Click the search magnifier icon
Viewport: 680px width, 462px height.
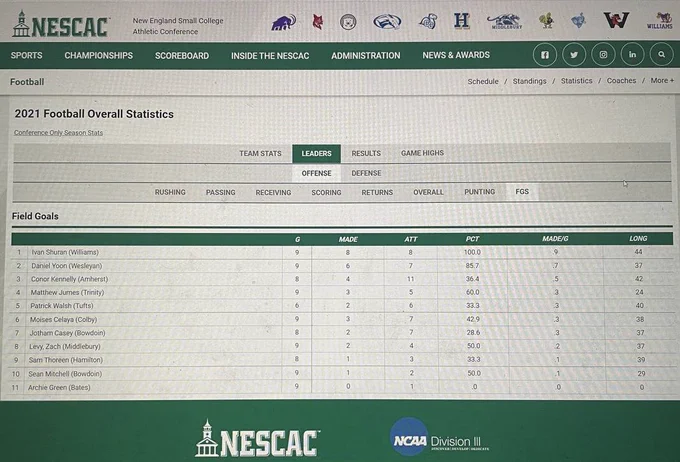(x=661, y=55)
